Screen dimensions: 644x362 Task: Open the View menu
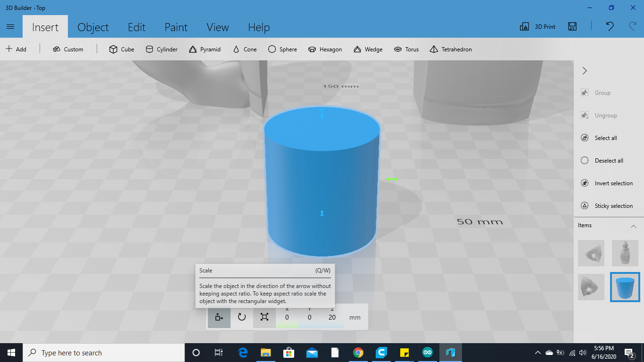[x=217, y=27]
